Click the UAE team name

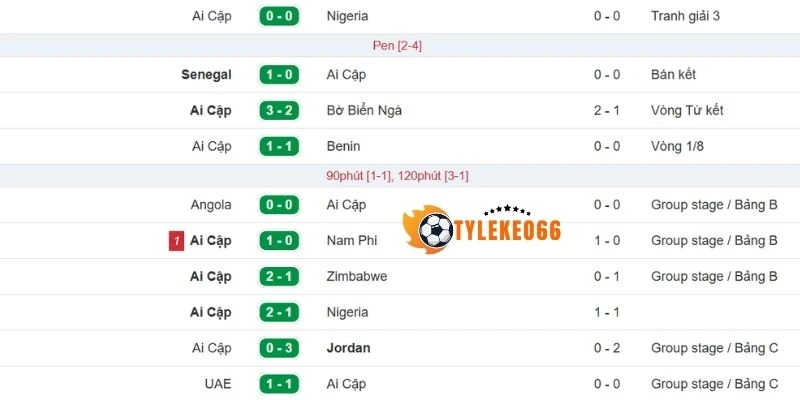(x=217, y=384)
